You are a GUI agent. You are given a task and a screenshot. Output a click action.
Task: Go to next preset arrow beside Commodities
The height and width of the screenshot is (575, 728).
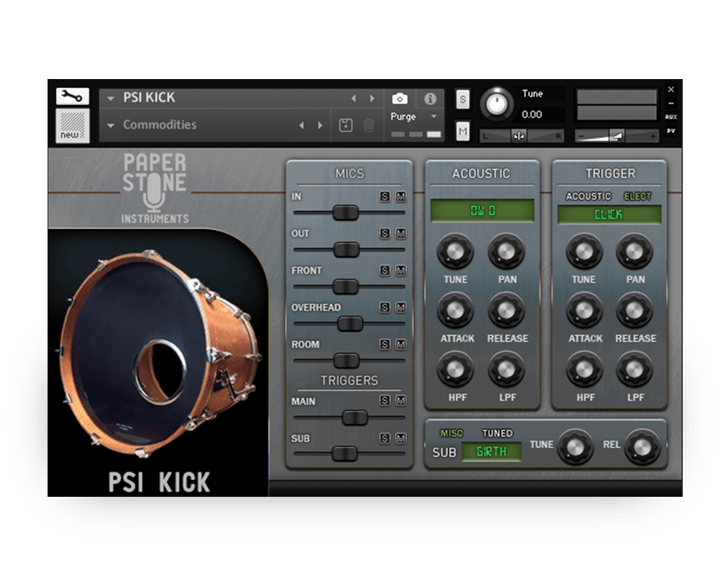tap(320, 125)
